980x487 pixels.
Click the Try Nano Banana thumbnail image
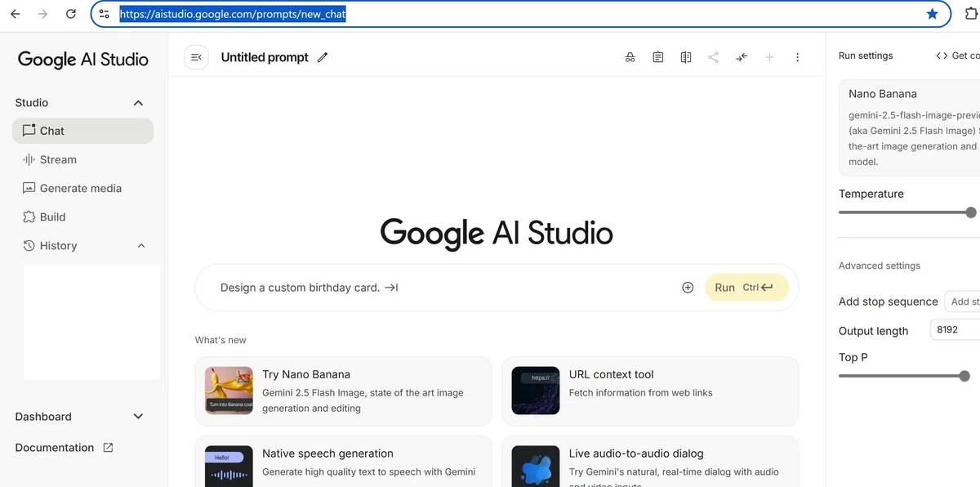tap(229, 391)
